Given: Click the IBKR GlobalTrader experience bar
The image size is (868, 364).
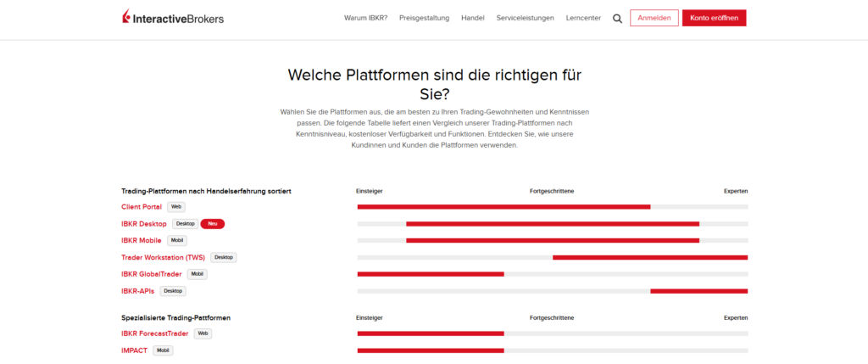Looking at the screenshot, I should 553,274.
